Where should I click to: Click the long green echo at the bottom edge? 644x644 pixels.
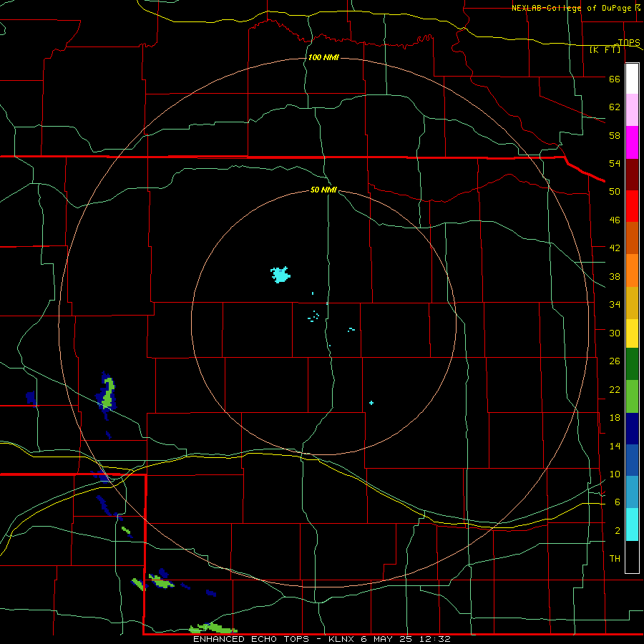213,628
